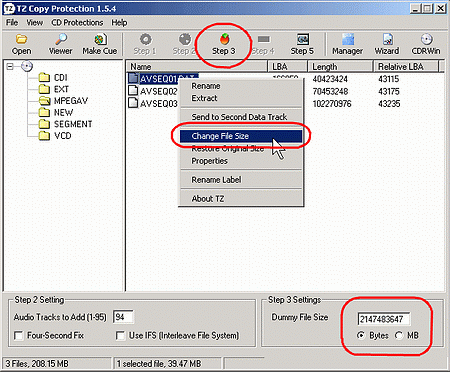Click the relative LBA value 43175

point(389,91)
